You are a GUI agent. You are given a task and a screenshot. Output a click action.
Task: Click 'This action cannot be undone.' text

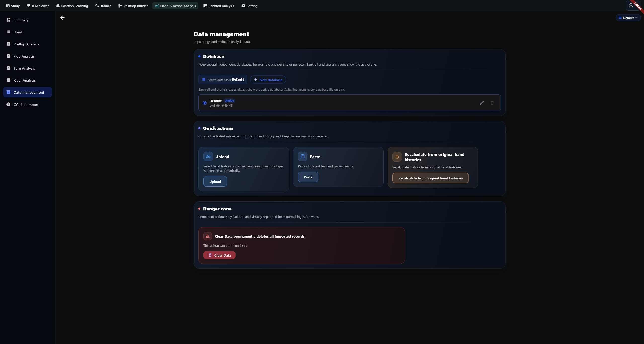tap(225, 245)
